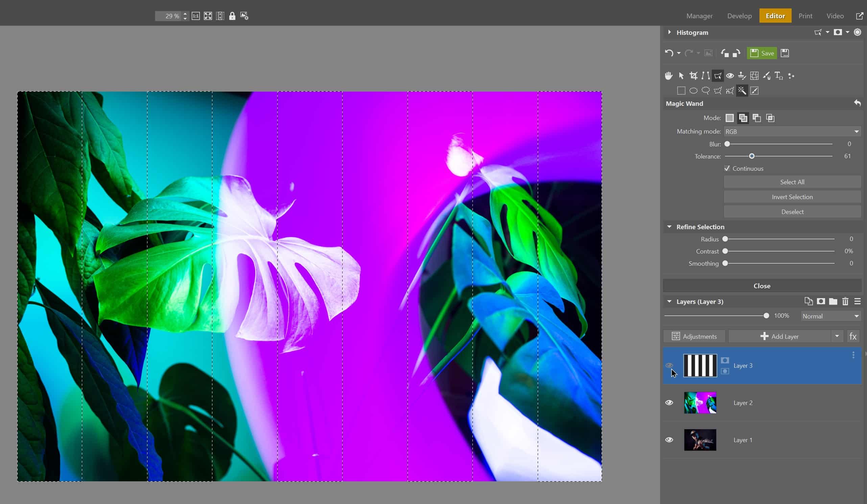Select the stars effects tool

[x=791, y=76]
